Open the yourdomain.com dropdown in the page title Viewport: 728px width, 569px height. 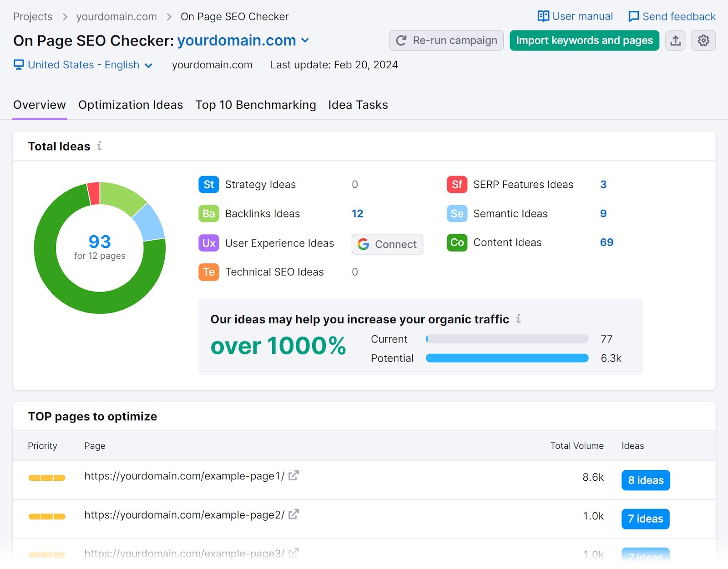coord(305,40)
